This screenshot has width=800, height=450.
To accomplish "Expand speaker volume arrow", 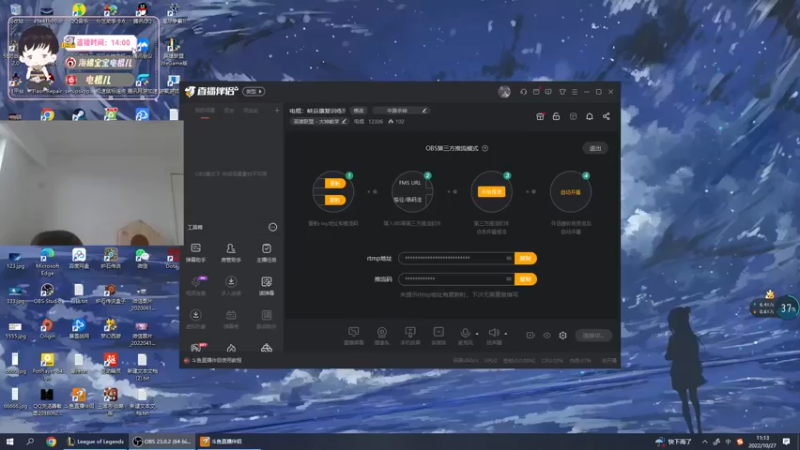I will click(506, 334).
